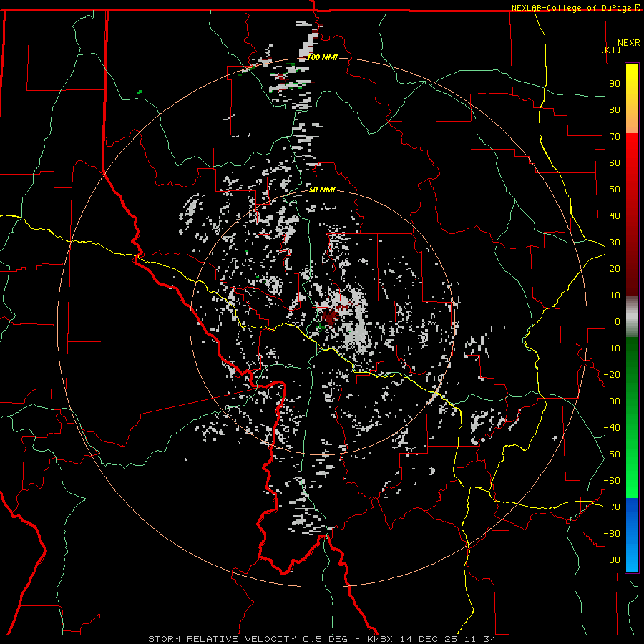644x644 pixels.
Task: Click the -90 value on velocity scale
Action: pos(612,560)
